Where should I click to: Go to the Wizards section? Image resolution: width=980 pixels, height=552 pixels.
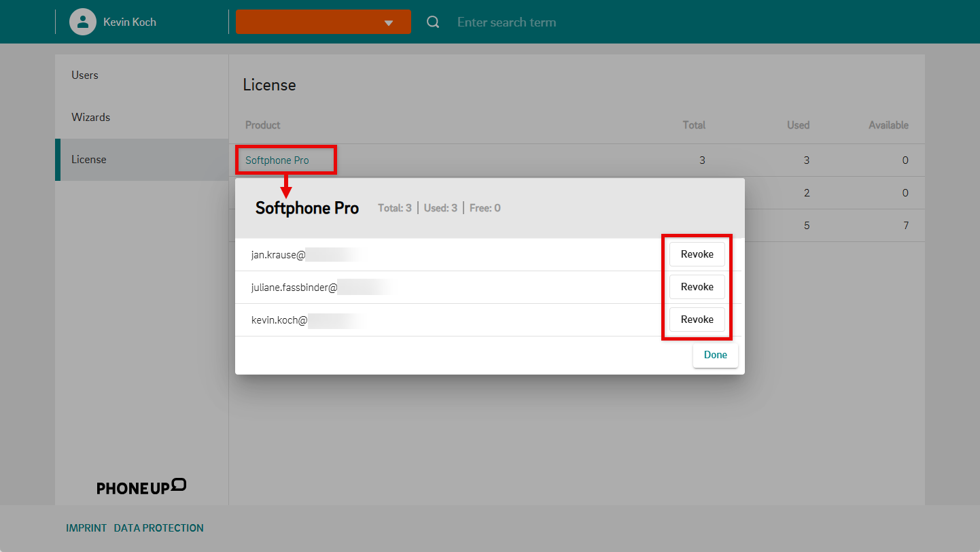(x=90, y=118)
